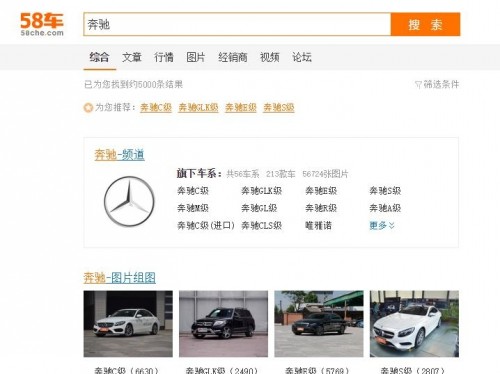Select 奔驰C级 in car series grid

[193, 191]
